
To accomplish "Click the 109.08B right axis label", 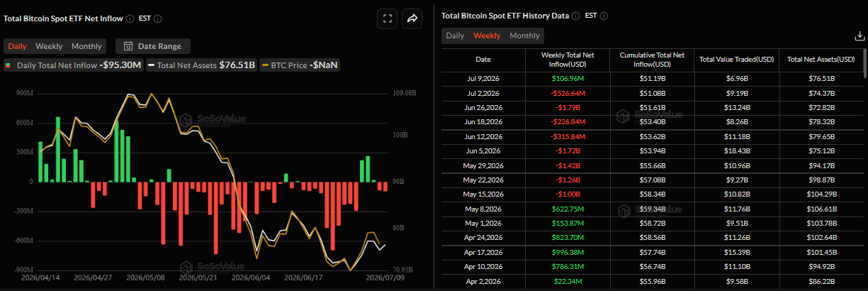I will [x=405, y=92].
